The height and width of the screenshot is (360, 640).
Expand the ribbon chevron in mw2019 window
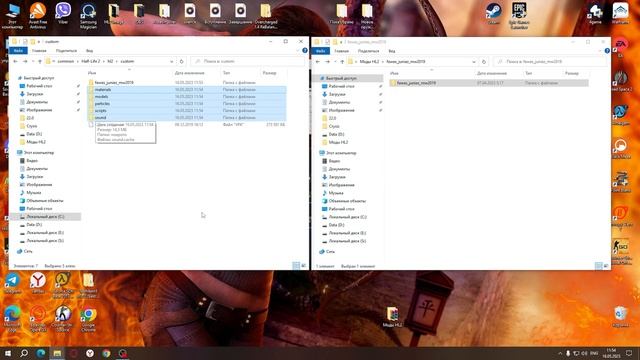click(600, 51)
